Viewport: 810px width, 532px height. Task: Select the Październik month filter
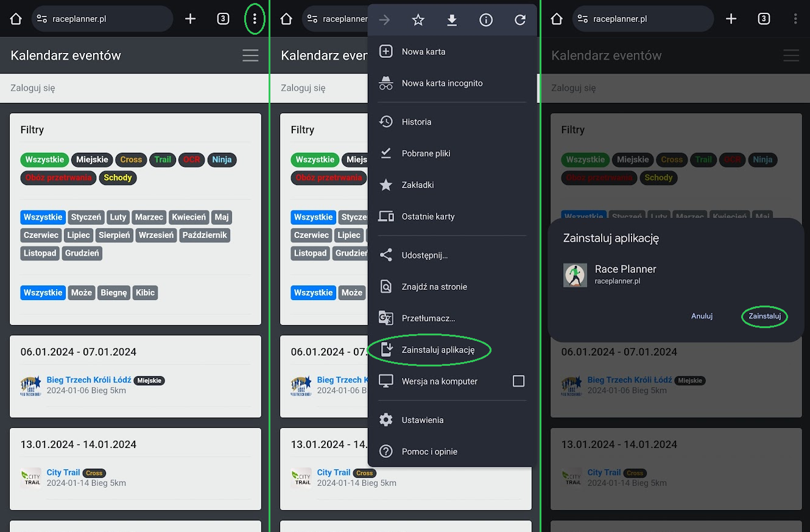[205, 235]
